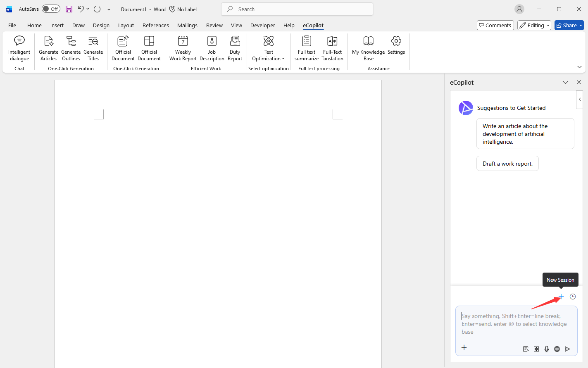Click the Generate Outlines icon

[71, 48]
